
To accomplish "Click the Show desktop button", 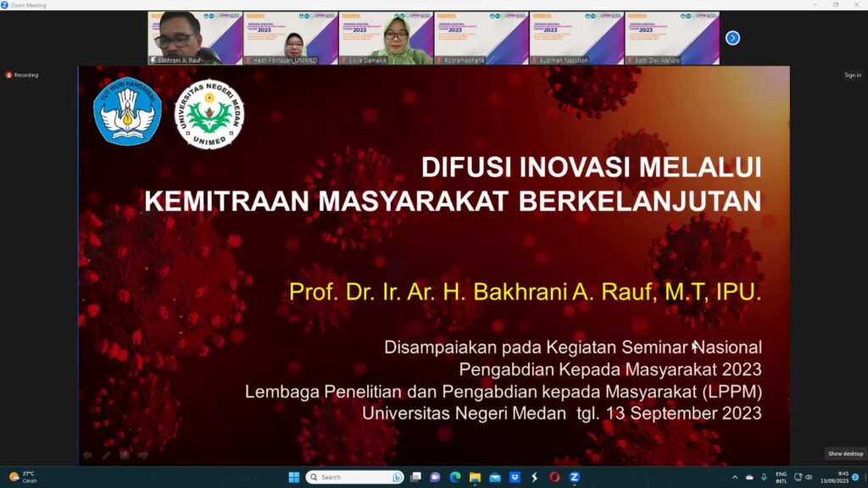I will tap(845, 454).
